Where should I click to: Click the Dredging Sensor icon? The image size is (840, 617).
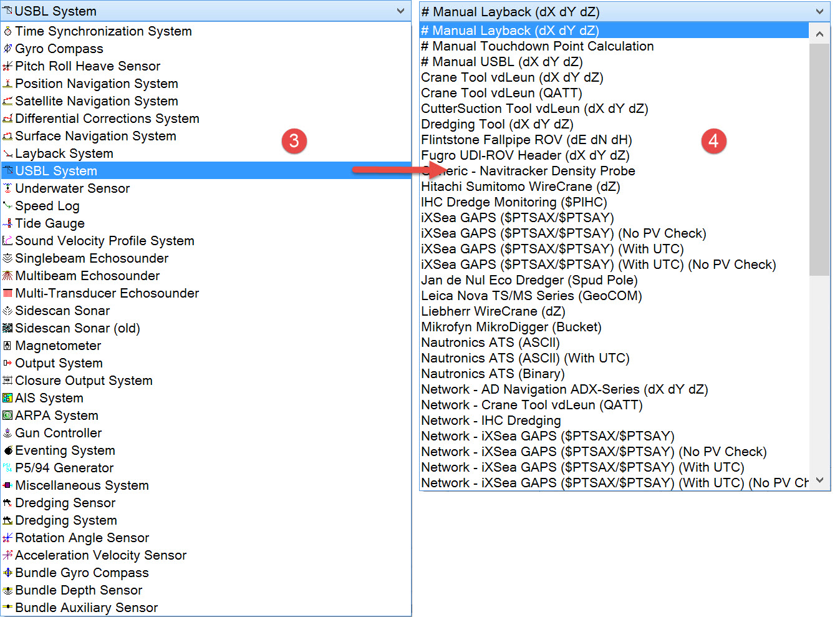click(7, 503)
